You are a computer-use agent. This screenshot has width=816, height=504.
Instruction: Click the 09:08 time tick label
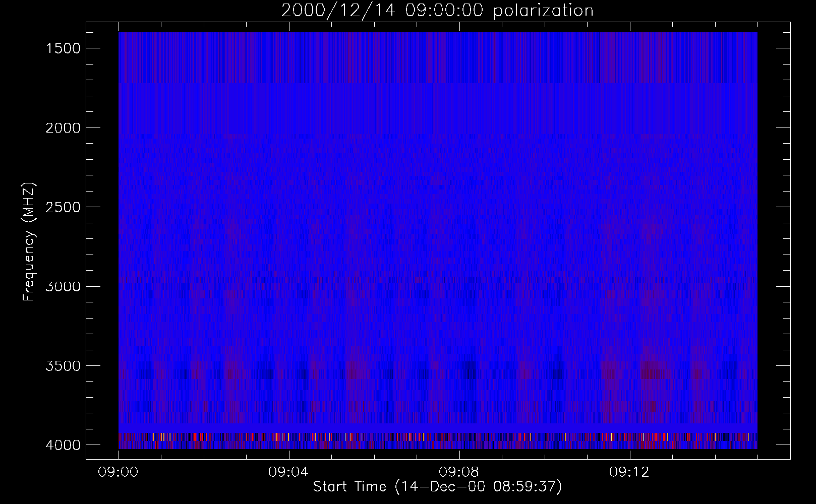(x=459, y=472)
